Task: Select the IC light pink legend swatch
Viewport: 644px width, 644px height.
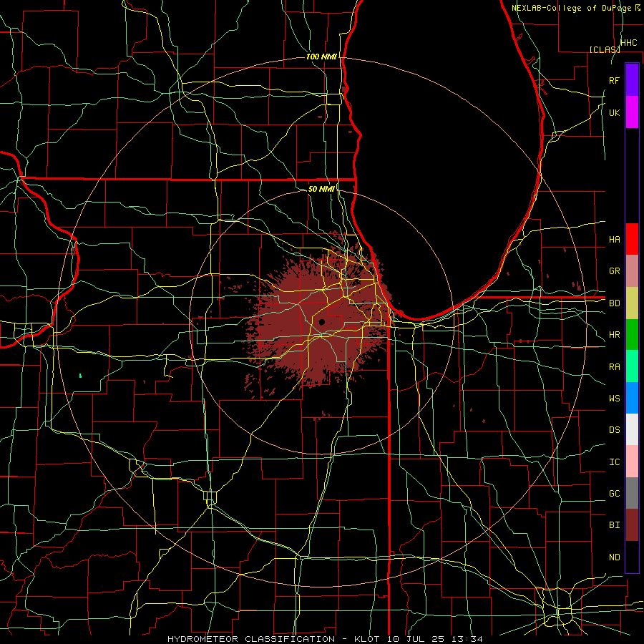Action: pyautogui.click(x=632, y=462)
